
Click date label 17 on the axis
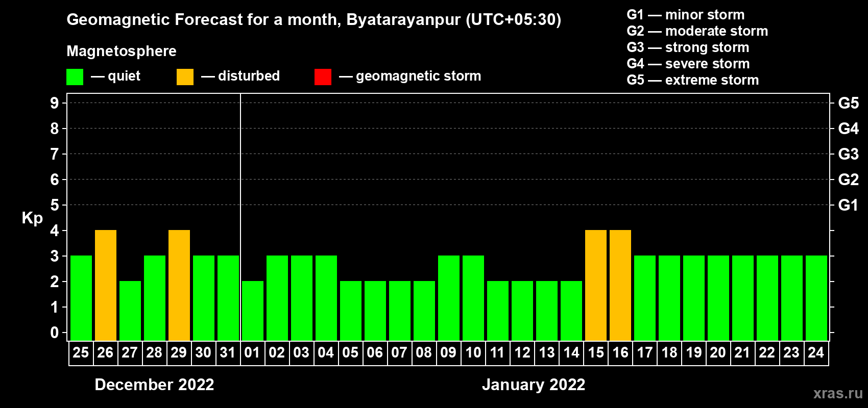[x=645, y=353]
